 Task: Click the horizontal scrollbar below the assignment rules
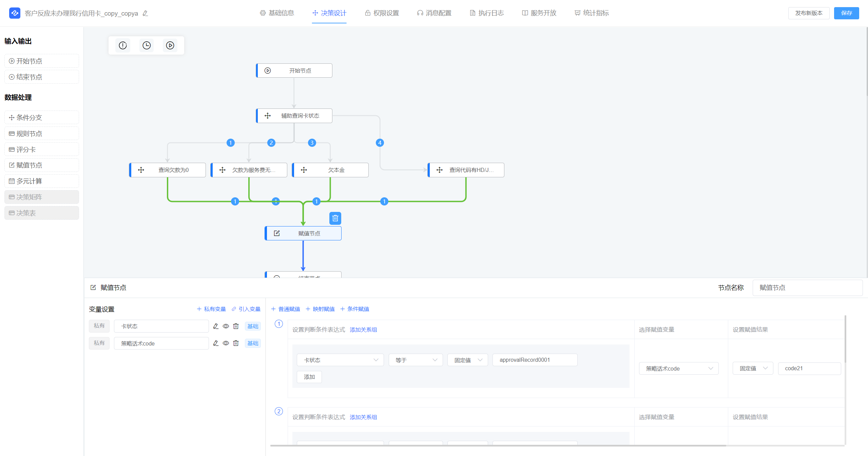[x=498, y=445]
